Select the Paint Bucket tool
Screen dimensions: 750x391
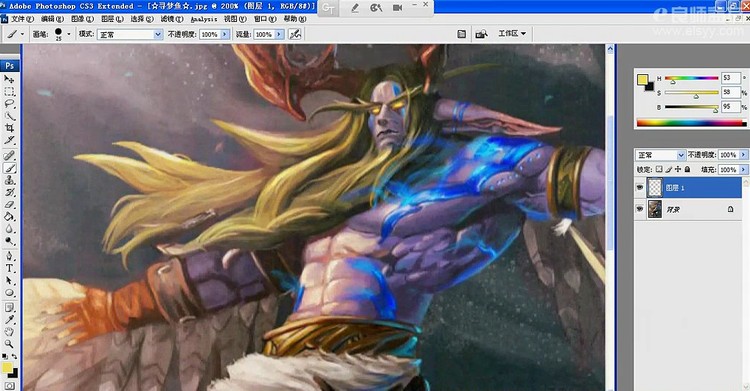pyautogui.click(x=9, y=217)
